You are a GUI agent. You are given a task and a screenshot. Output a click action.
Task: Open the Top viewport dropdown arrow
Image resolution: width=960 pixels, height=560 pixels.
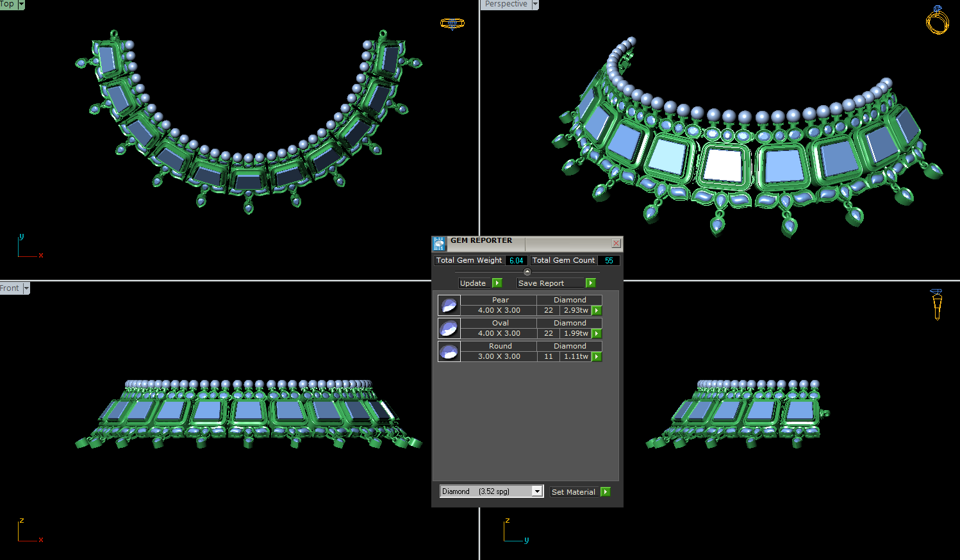coord(21,4)
